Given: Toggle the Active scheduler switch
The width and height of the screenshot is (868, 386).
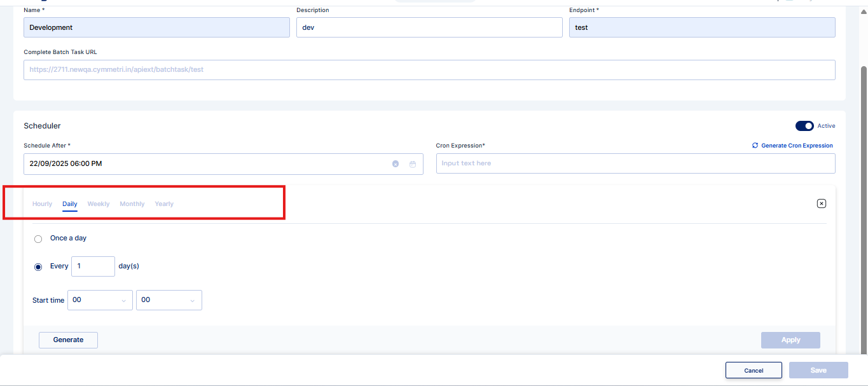Looking at the screenshot, I should click(804, 126).
